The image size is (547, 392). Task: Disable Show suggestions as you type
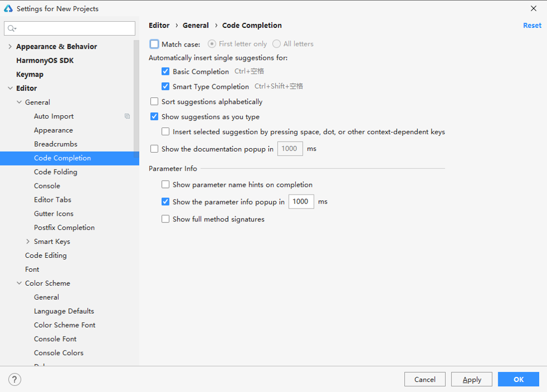pyautogui.click(x=154, y=116)
